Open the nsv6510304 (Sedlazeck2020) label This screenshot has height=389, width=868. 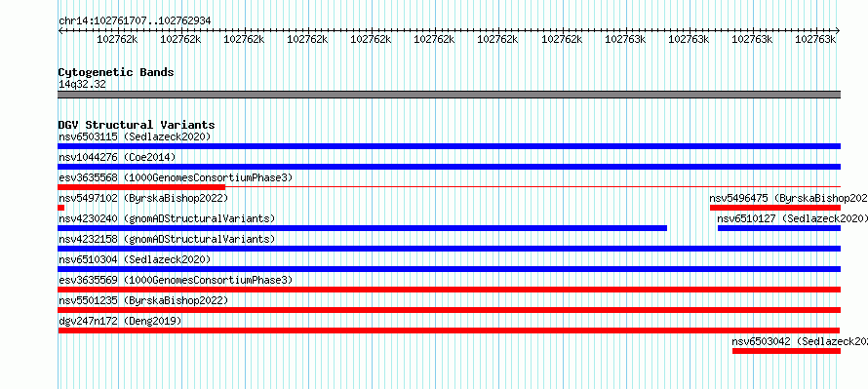[135, 259]
